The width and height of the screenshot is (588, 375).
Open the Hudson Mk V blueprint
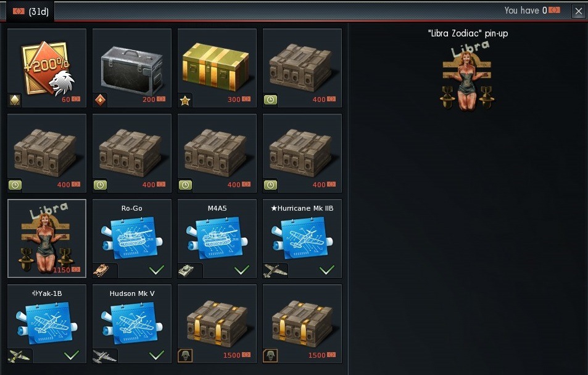tap(132, 324)
